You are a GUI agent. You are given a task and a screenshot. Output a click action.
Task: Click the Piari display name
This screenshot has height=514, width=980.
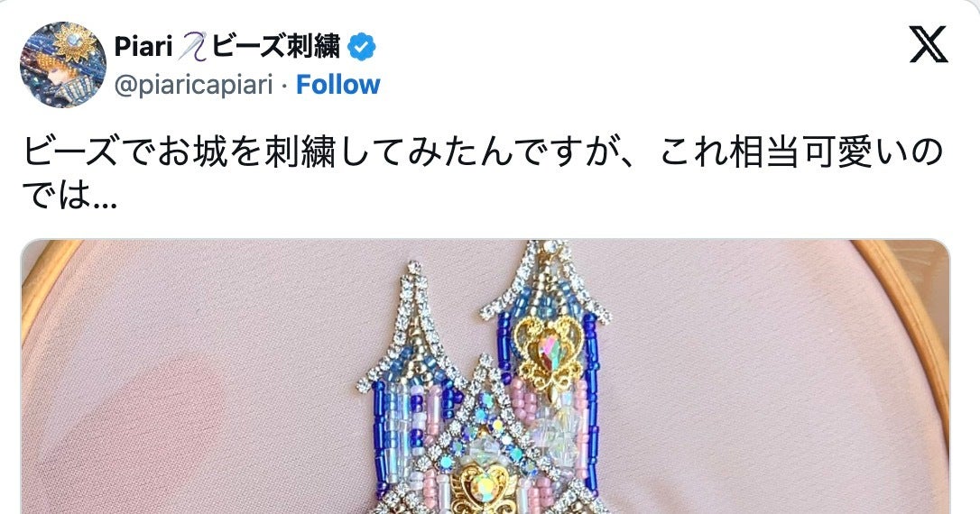(143, 47)
